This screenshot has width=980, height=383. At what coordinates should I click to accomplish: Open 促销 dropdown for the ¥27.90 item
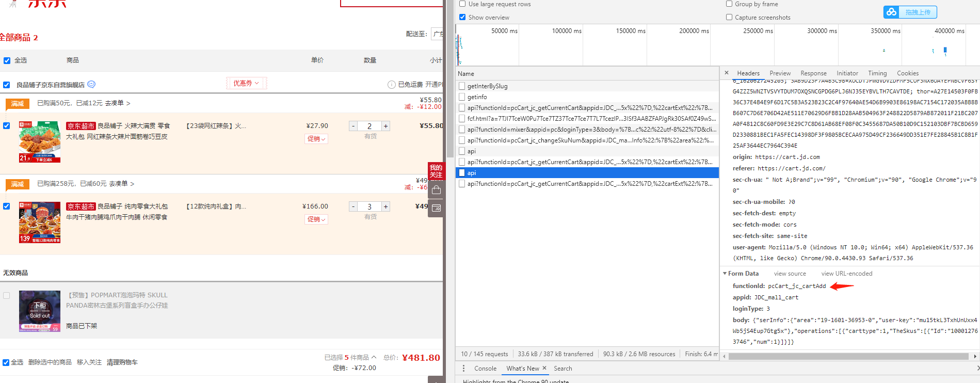pyautogui.click(x=316, y=139)
